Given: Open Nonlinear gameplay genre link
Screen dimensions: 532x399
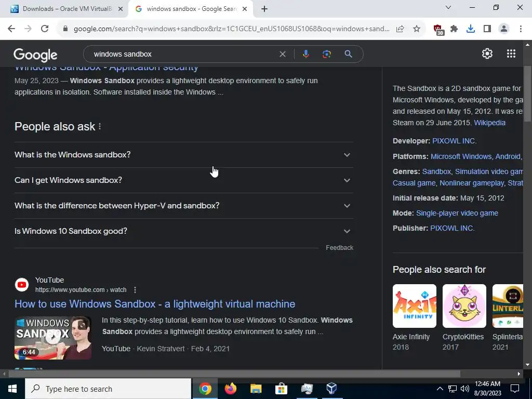Looking at the screenshot, I should pyautogui.click(x=472, y=183).
